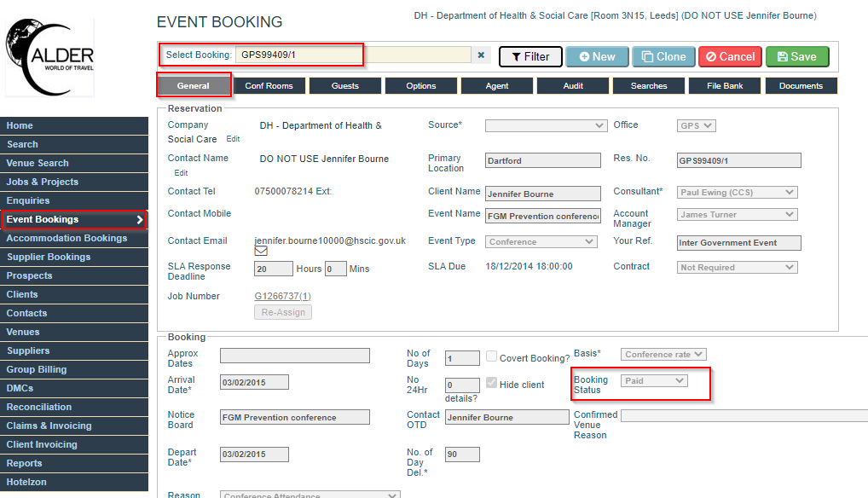This screenshot has width=868, height=498.
Task: Open the Source dropdown
Action: pos(546,125)
